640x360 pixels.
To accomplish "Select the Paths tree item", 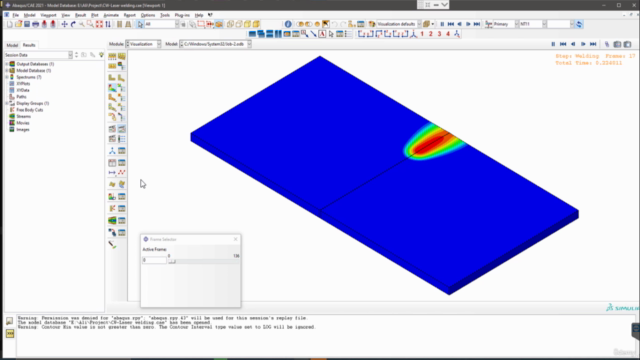I will 21,97.
